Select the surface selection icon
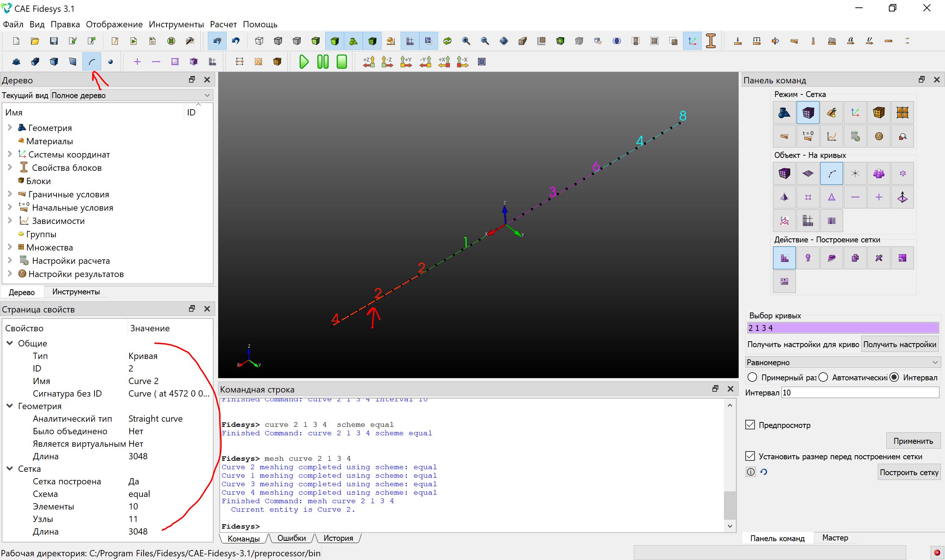 pyautogui.click(x=72, y=62)
